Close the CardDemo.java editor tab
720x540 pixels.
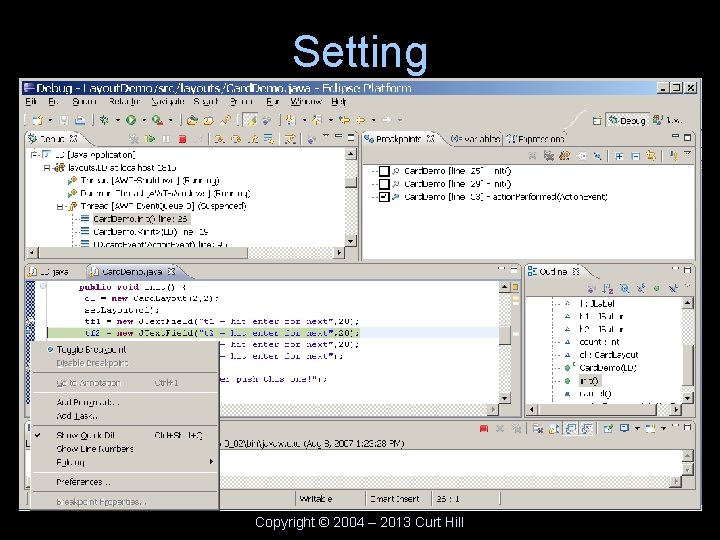(x=171, y=271)
